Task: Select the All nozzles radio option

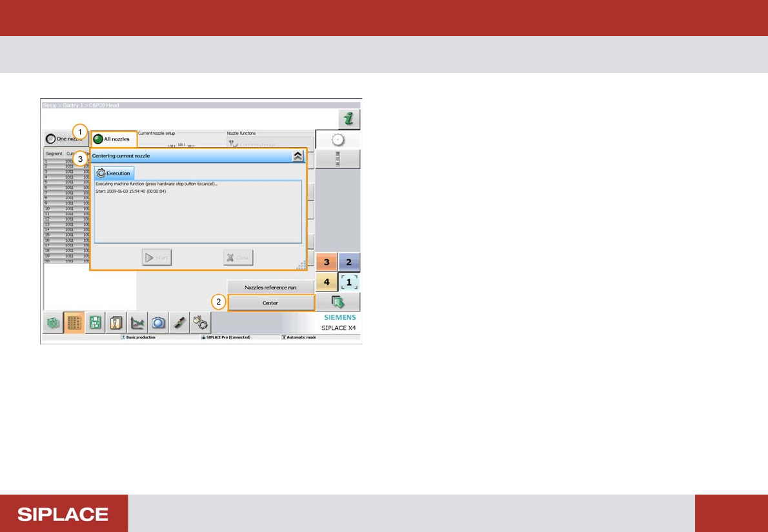Action: 114,139
